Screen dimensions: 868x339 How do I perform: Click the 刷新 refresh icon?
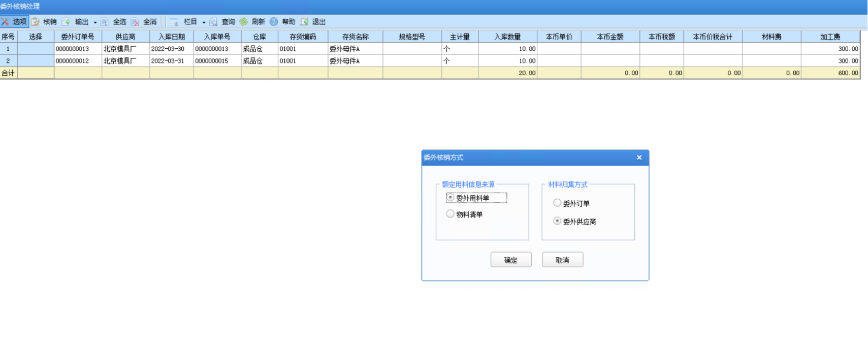244,22
